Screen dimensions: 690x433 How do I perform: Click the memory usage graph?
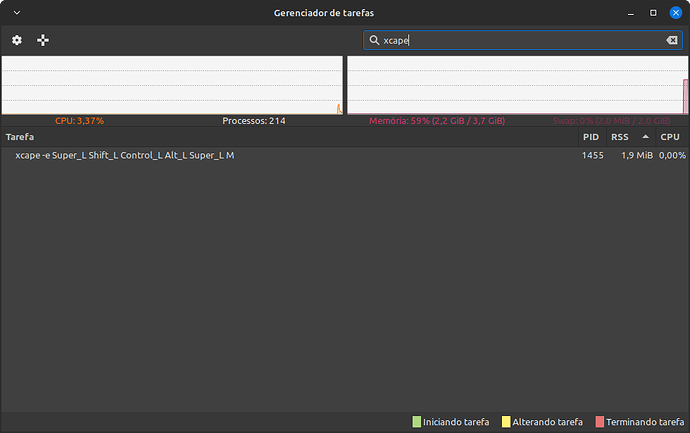point(517,85)
